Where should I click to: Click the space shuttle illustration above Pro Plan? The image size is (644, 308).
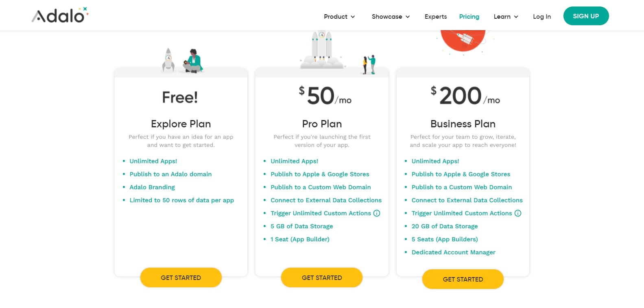(x=322, y=49)
